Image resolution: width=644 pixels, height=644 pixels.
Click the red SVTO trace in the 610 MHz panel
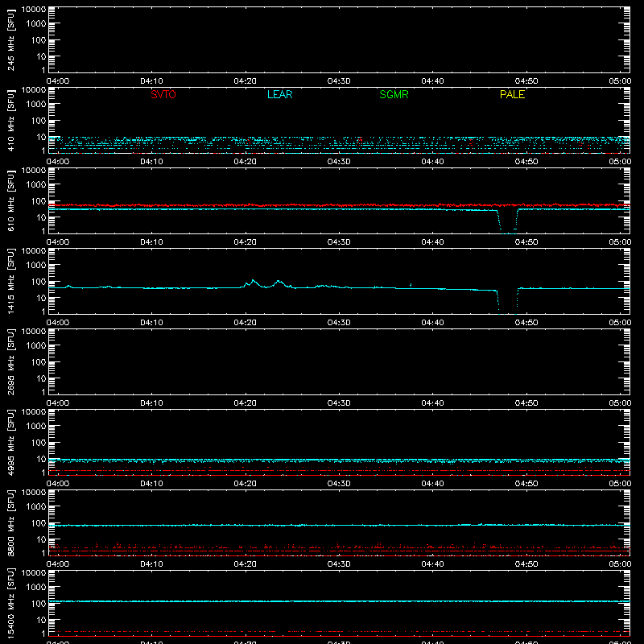[339, 205]
